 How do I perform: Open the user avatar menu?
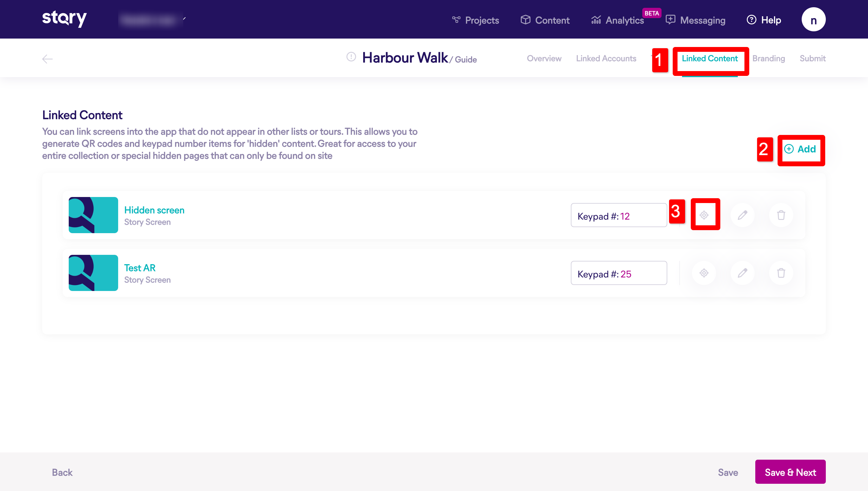tap(813, 20)
